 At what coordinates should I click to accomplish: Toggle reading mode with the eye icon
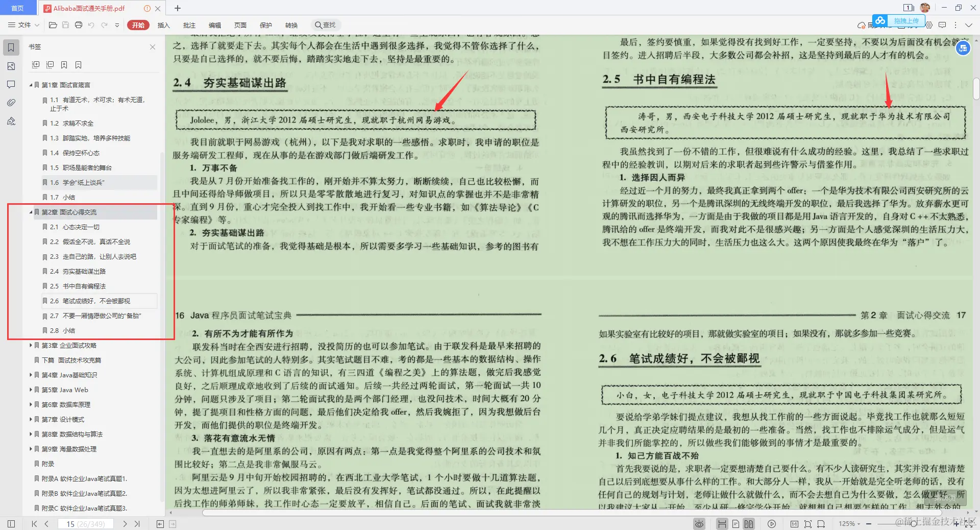[x=698, y=524]
